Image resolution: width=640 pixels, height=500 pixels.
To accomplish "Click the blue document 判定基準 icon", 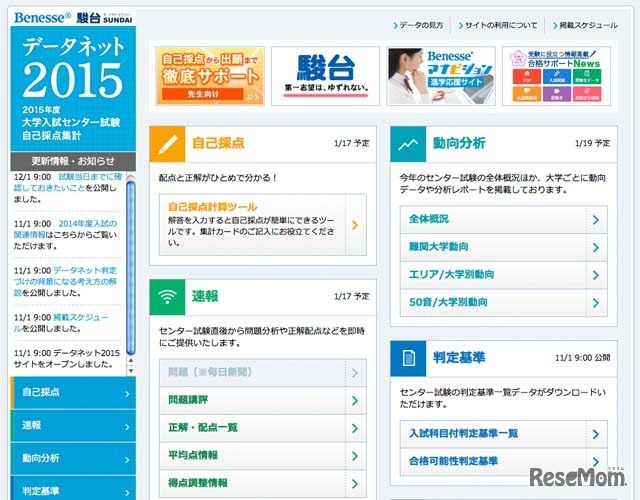I will click(x=408, y=358).
